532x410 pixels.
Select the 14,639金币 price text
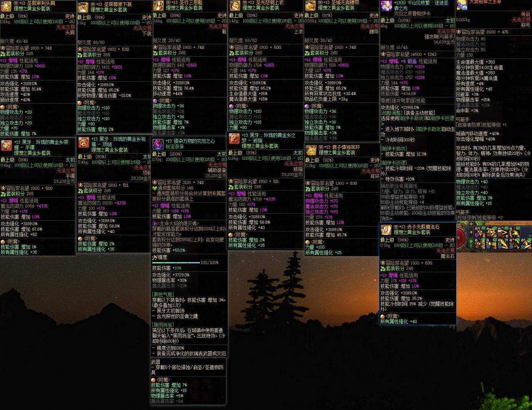click(444, 42)
